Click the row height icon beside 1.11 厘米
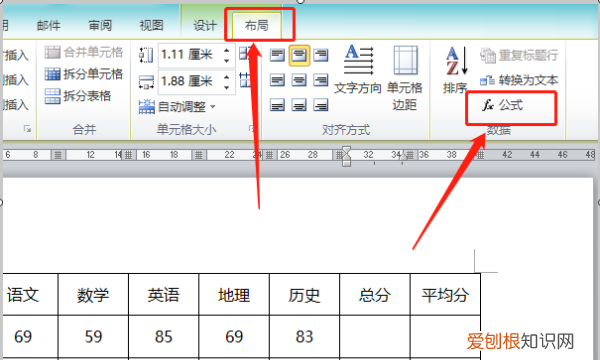Viewport: 600px width, 360px height. [x=146, y=55]
